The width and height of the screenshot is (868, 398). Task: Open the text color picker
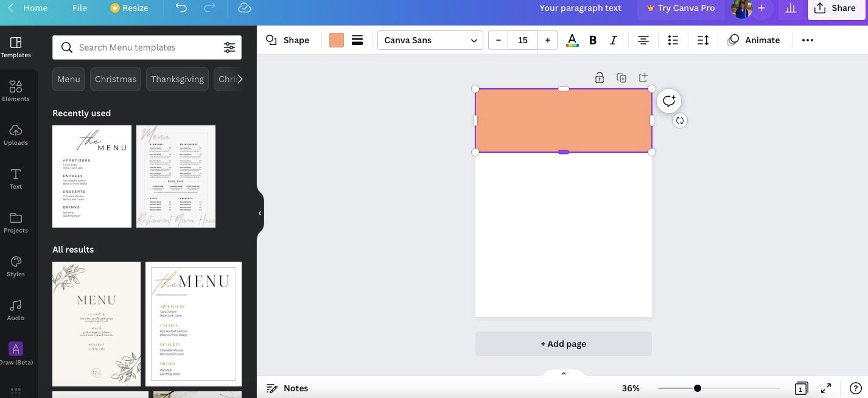572,40
